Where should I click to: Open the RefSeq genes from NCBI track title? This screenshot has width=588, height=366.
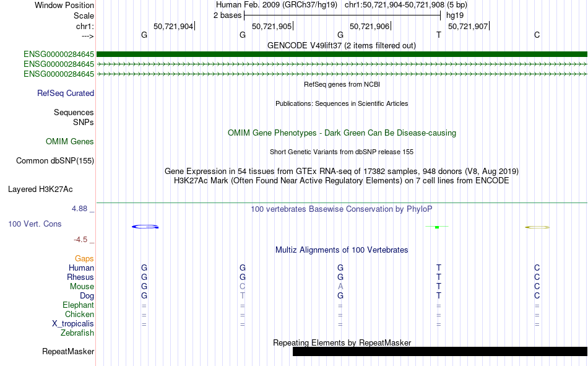342,84
